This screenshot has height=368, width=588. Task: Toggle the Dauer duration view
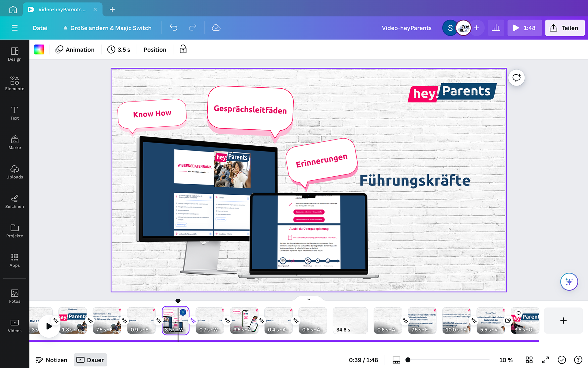pos(90,360)
